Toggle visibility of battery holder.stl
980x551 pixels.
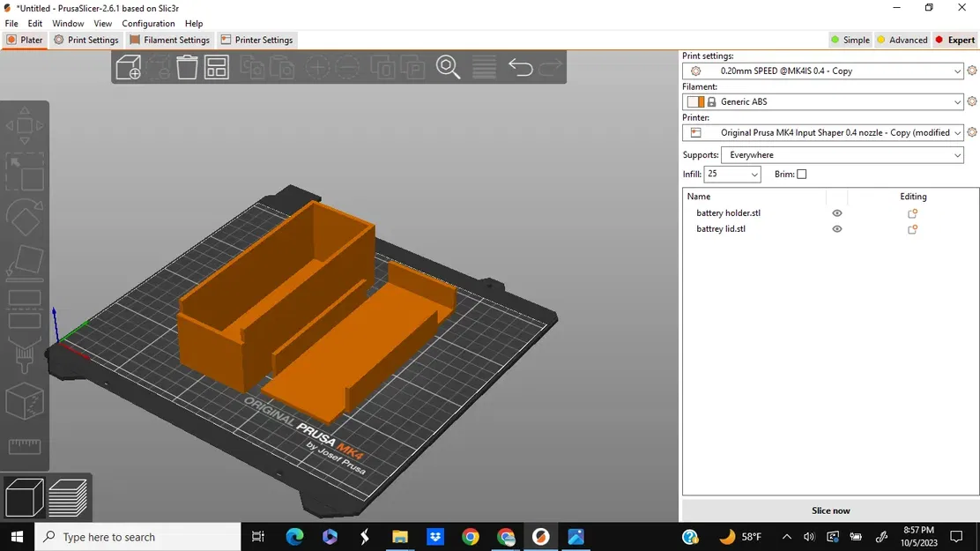[x=836, y=212]
